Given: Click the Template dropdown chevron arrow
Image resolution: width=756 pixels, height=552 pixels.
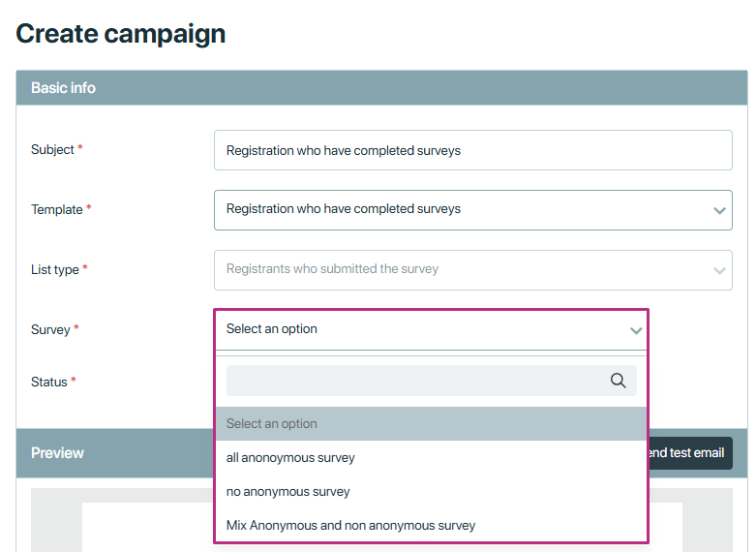Looking at the screenshot, I should 719,210.
